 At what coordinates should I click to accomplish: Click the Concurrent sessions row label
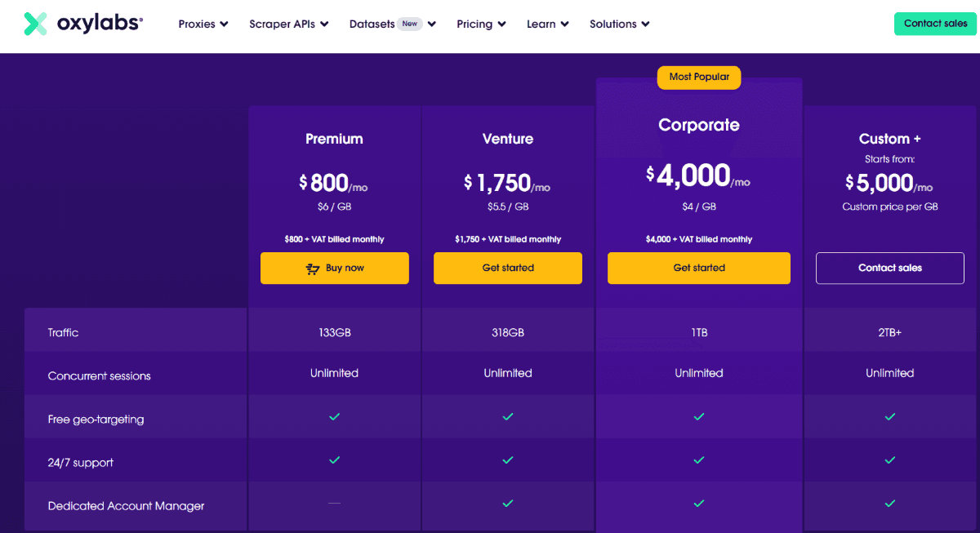click(100, 375)
